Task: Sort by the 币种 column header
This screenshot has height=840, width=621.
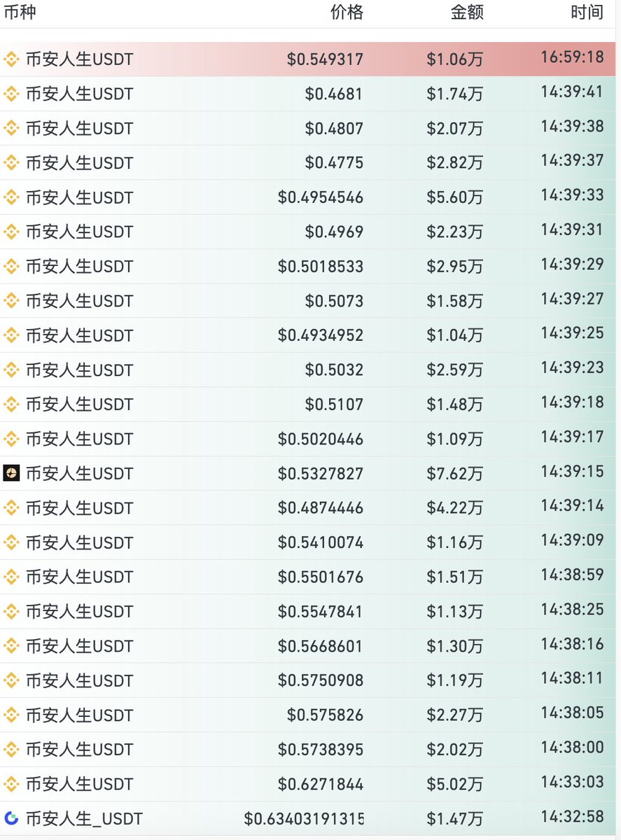Action: (20, 12)
